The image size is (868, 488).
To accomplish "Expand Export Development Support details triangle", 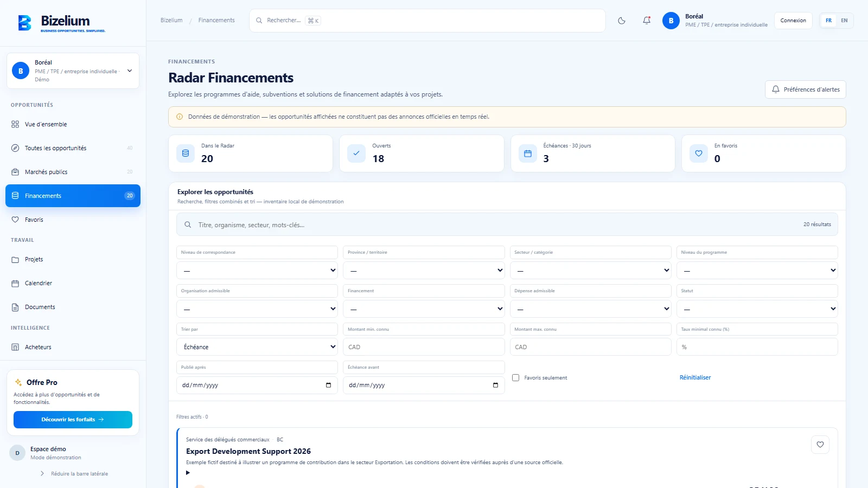I will (x=188, y=473).
